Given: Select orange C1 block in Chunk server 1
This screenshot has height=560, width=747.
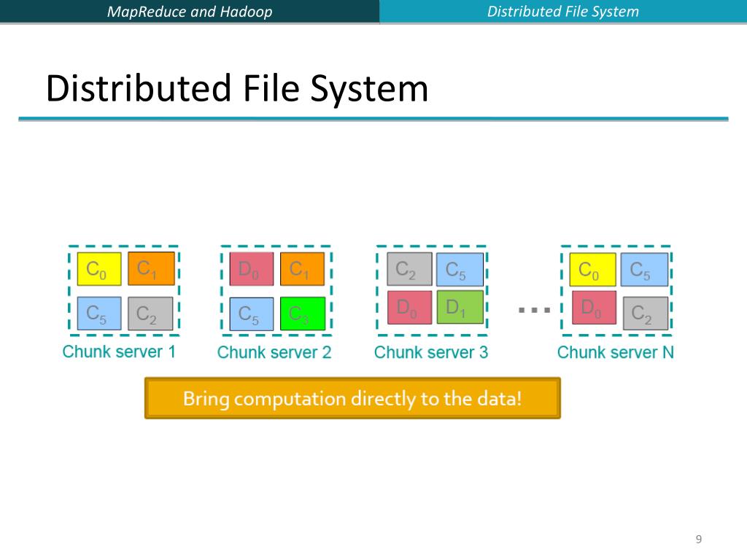Looking at the screenshot, I should click(152, 269).
